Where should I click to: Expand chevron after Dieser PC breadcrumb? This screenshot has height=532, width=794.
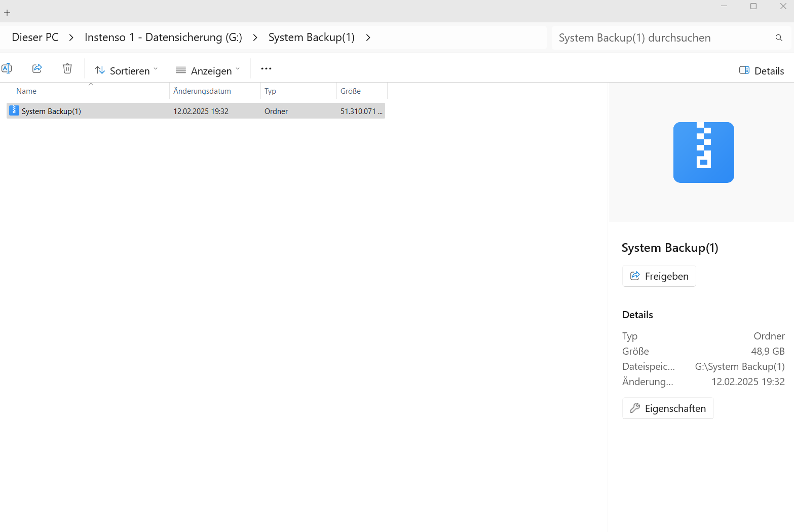[x=71, y=37]
